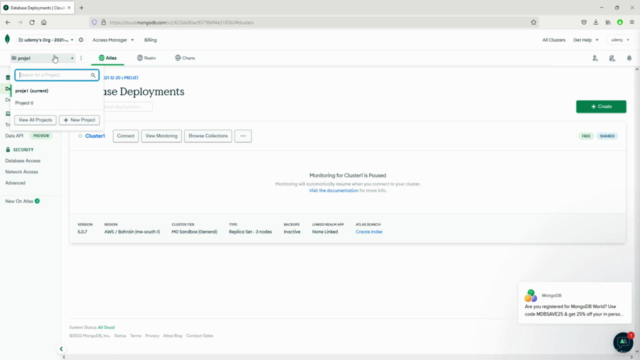Click the Pocket save icon

584,22
